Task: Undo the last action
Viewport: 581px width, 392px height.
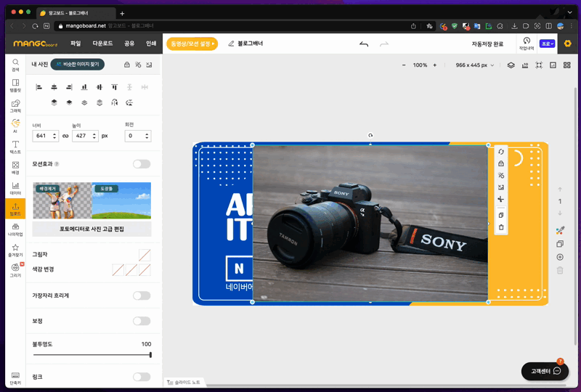Action: [x=364, y=44]
